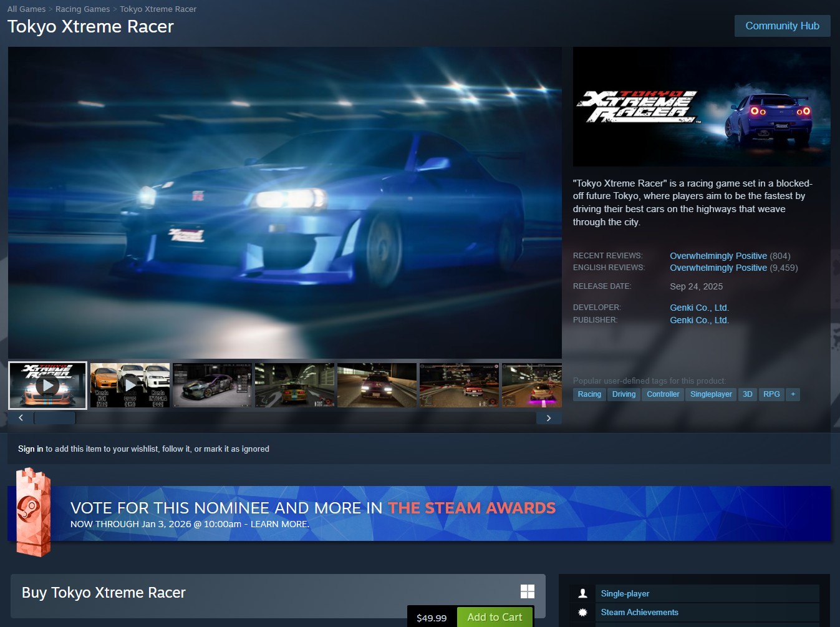
Task: Select the 3D tag
Action: tap(748, 394)
